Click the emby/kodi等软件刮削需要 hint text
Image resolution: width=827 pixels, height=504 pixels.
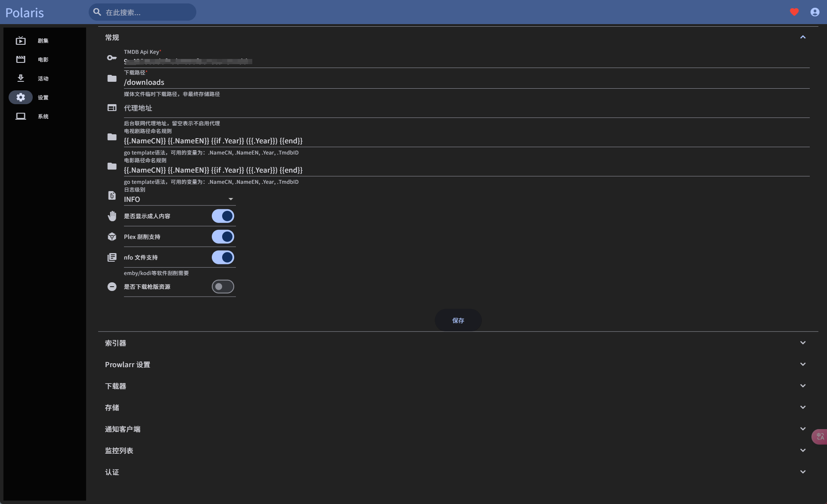click(156, 273)
